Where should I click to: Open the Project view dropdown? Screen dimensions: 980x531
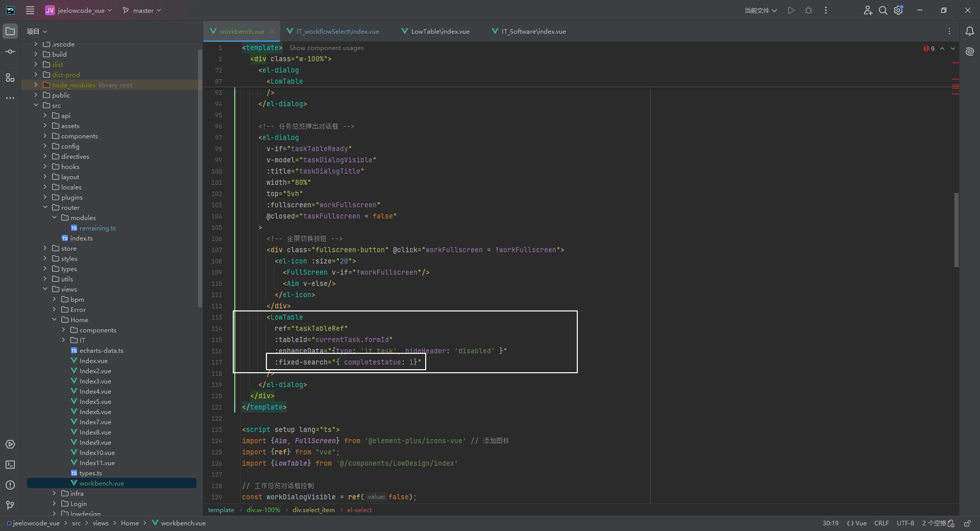pos(37,31)
